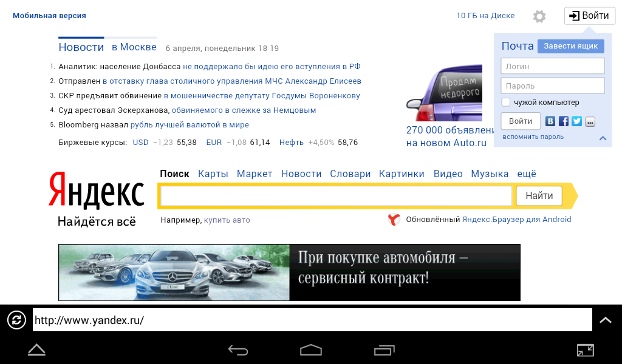622x364 pixels.
Task: Click the EUR exchange rate link
Action: point(214,143)
